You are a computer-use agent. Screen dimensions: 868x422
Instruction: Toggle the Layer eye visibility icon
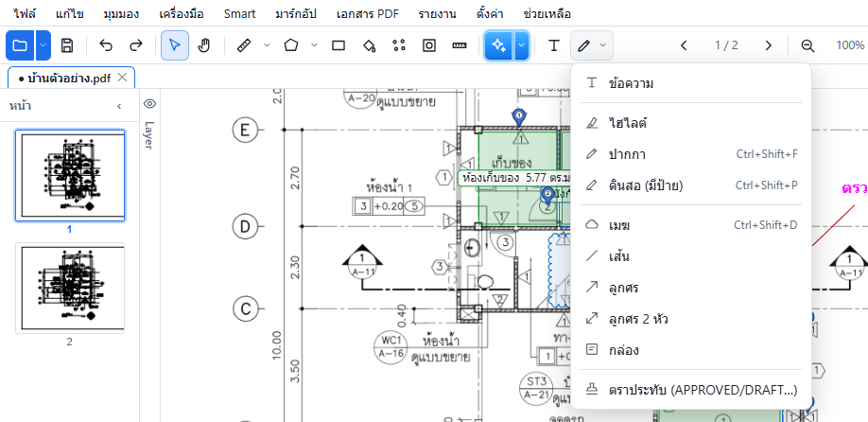coord(150,103)
